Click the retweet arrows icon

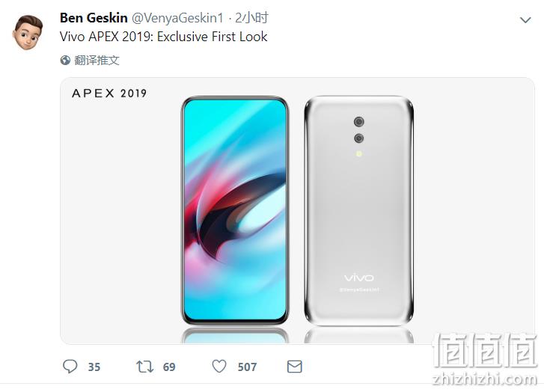[144, 367]
